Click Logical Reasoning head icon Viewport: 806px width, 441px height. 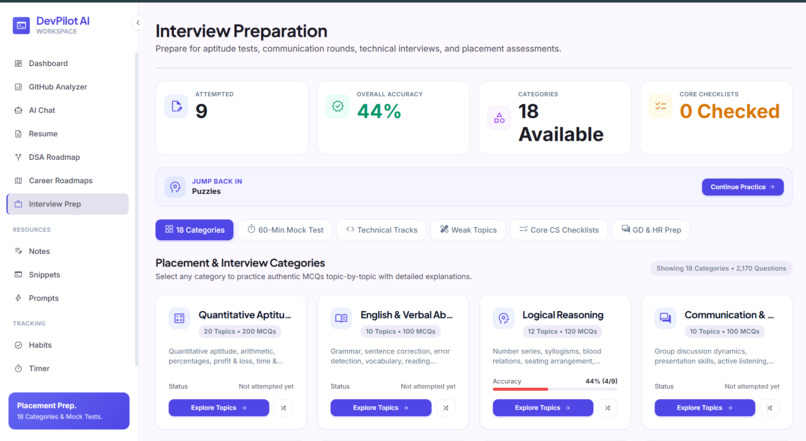(503, 318)
